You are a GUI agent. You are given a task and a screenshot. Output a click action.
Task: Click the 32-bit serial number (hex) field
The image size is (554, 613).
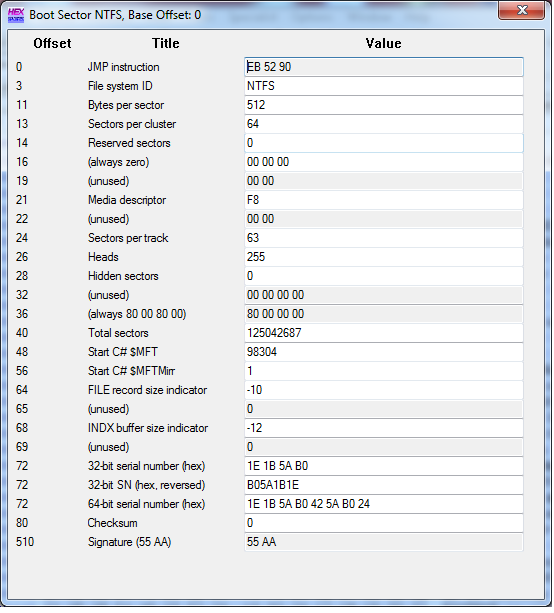[384, 466]
